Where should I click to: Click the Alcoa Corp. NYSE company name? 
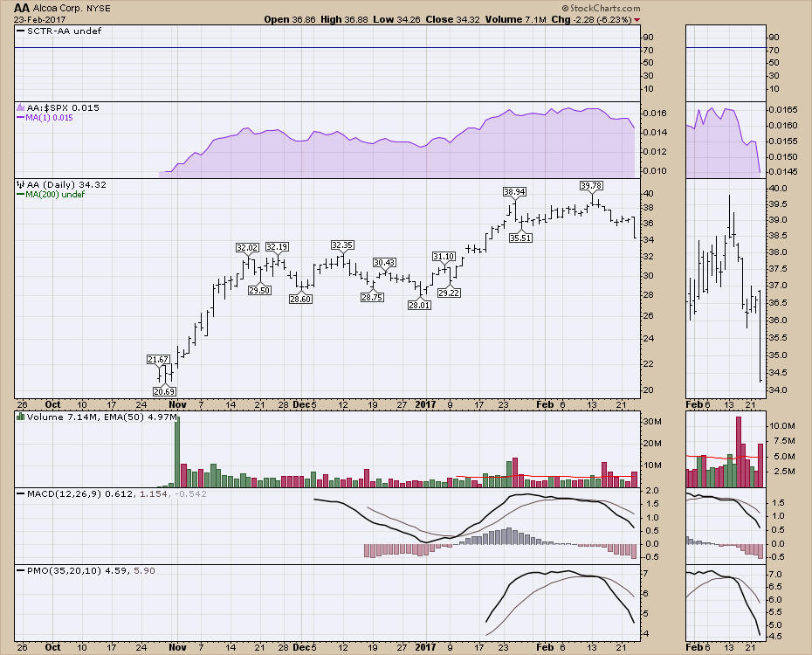[72, 8]
